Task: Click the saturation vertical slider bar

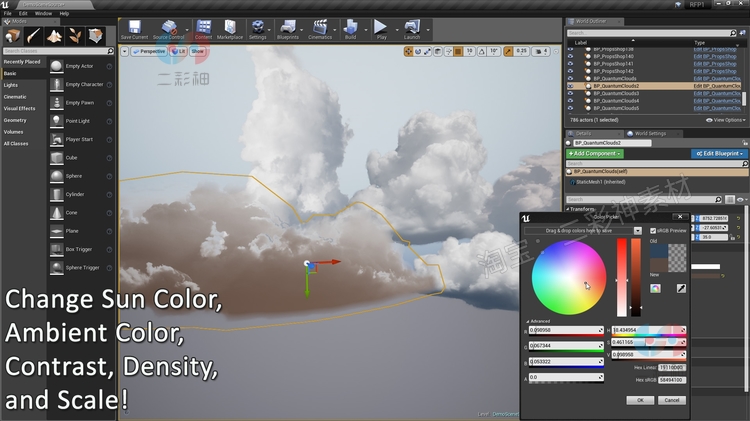Action: pyautogui.click(x=621, y=277)
